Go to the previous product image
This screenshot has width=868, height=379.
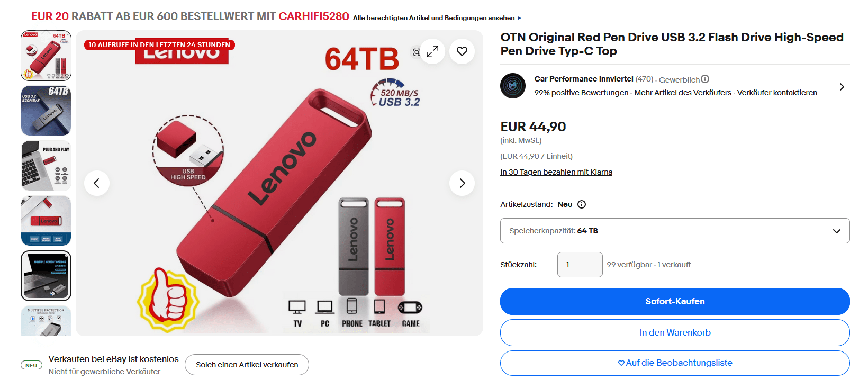point(96,183)
